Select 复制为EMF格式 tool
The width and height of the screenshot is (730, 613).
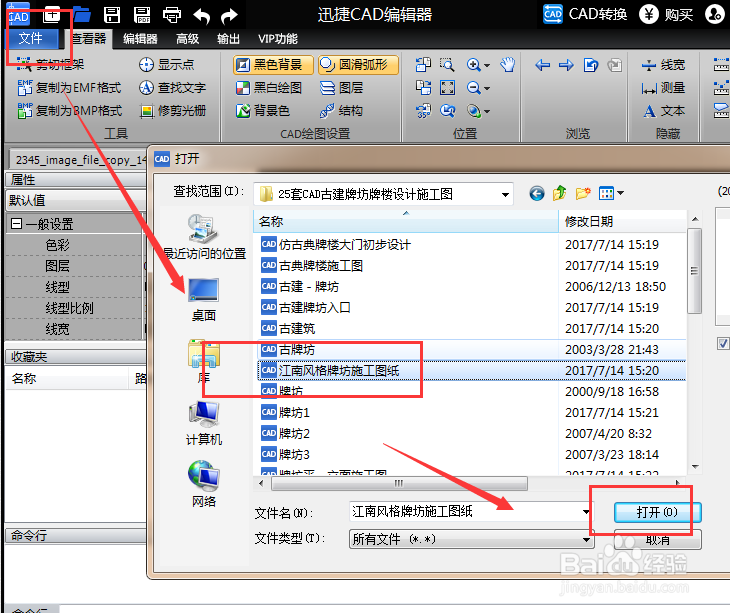click(69, 88)
